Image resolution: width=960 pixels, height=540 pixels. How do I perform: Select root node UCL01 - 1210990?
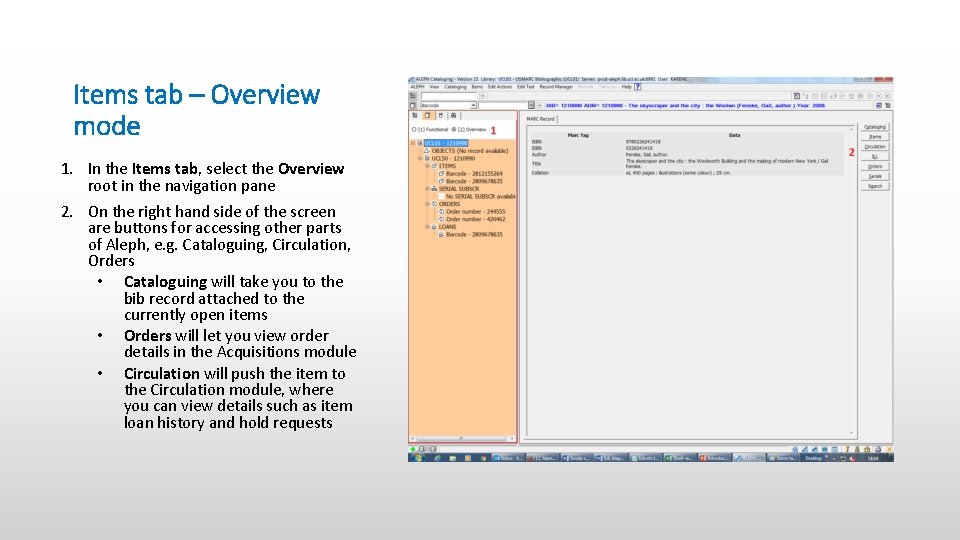[x=446, y=143]
